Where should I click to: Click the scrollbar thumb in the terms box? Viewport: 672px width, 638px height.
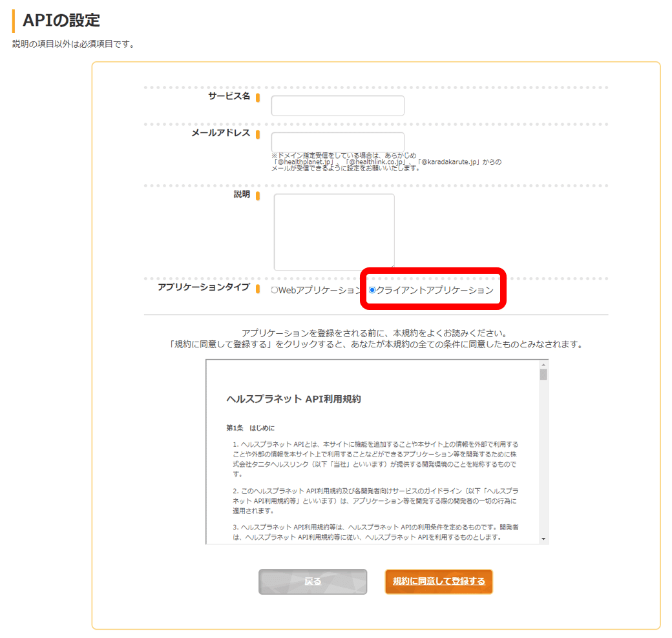[543, 375]
